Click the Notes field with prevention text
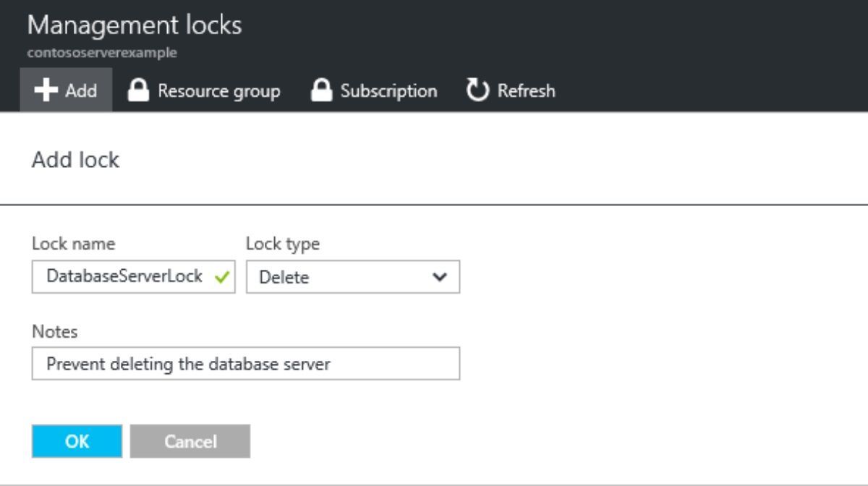 coord(246,364)
